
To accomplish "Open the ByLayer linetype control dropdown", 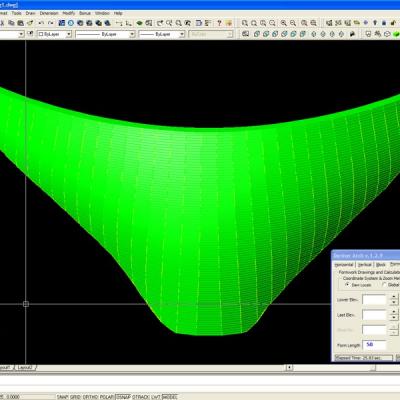I will point(132,34).
